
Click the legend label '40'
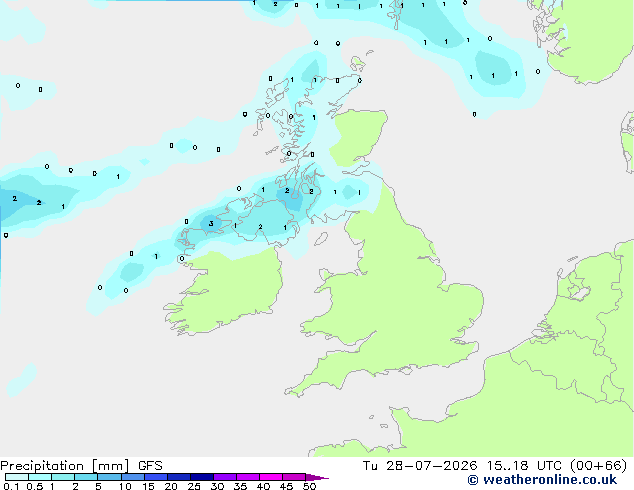[x=263, y=486]
